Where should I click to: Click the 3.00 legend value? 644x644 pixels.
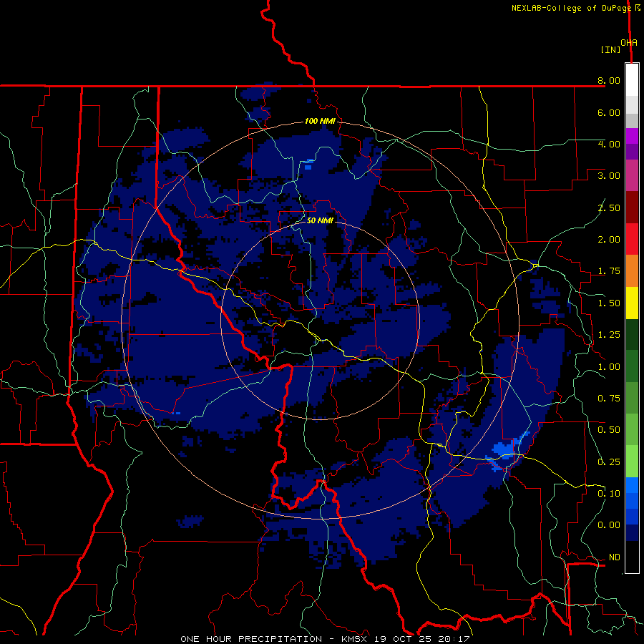pyautogui.click(x=609, y=176)
